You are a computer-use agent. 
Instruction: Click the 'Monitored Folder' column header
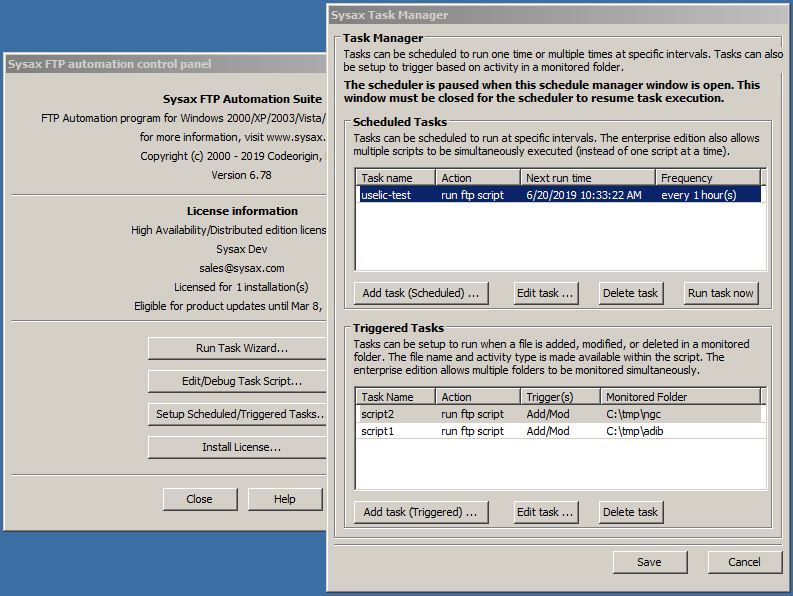click(x=680, y=397)
